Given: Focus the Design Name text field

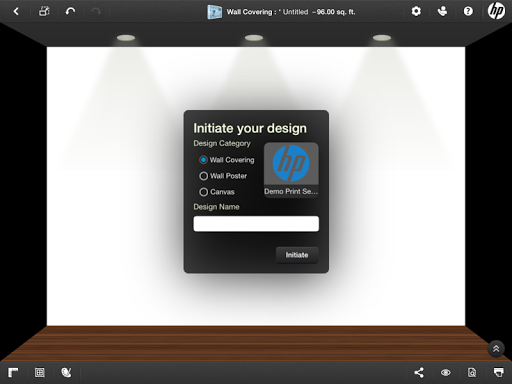Looking at the screenshot, I should click(256, 224).
